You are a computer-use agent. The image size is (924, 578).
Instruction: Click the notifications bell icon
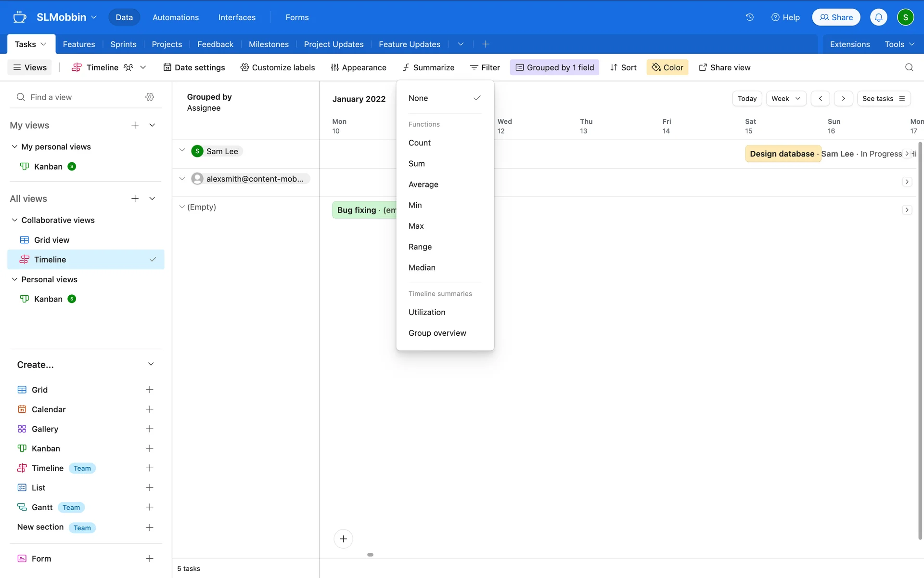click(878, 17)
